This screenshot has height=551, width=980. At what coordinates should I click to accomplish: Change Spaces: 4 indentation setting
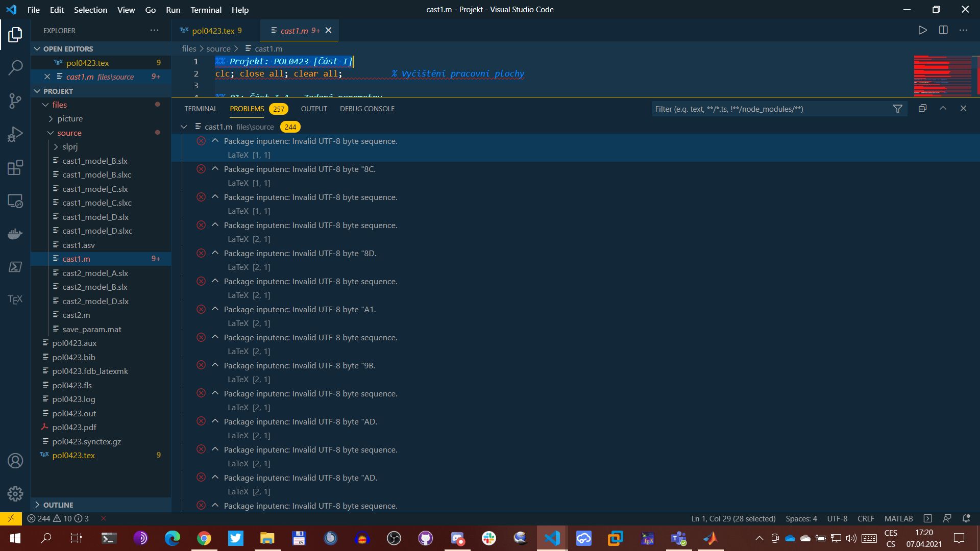801,518
